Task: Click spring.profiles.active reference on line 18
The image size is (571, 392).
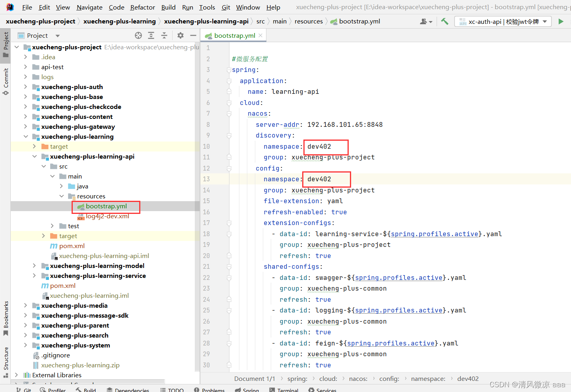Action: pyautogui.click(x=435, y=234)
